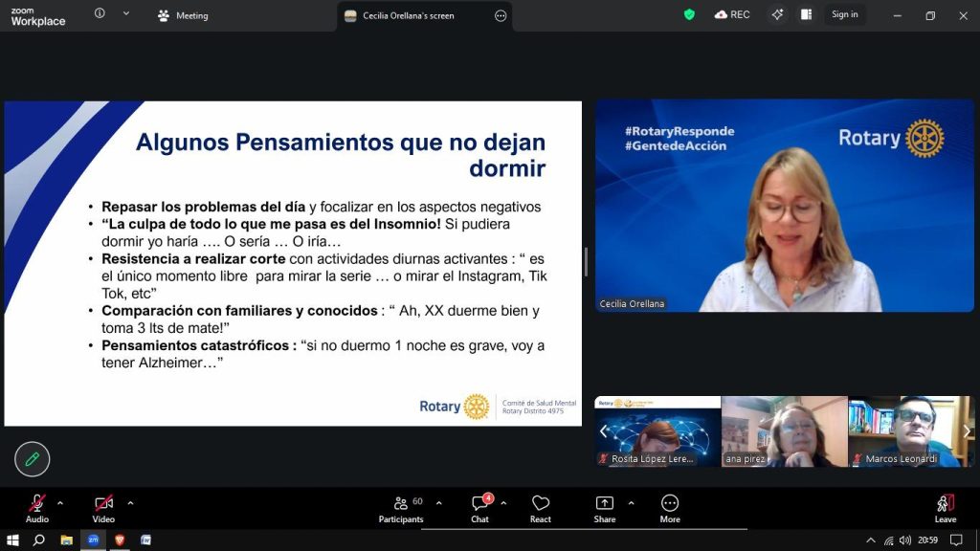
Task: Click the Sign in button
Action: (844, 14)
